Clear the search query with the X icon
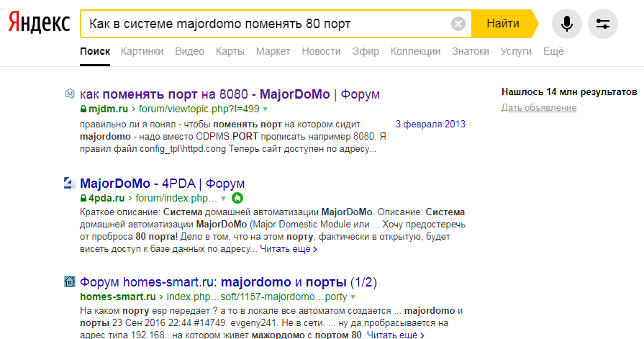The height and width of the screenshot is (339, 644). click(x=458, y=24)
